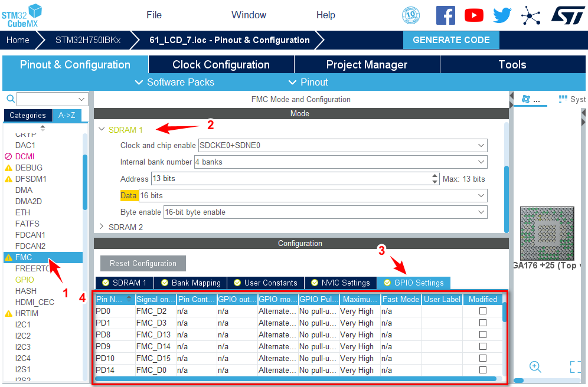Open the NVIC Settings tab
The width and height of the screenshot is (588, 387).
tap(339, 283)
